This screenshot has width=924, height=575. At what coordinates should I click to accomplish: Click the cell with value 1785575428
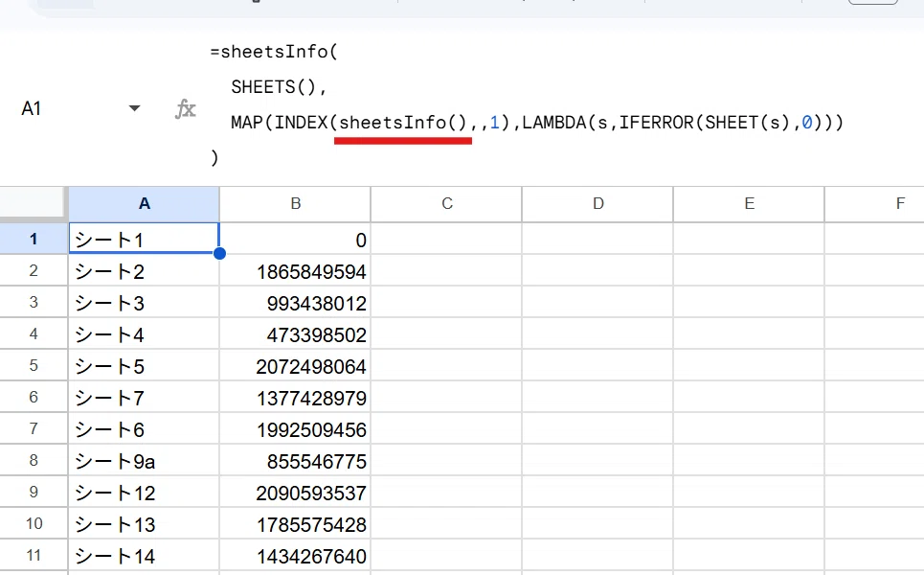click(295, 523)
